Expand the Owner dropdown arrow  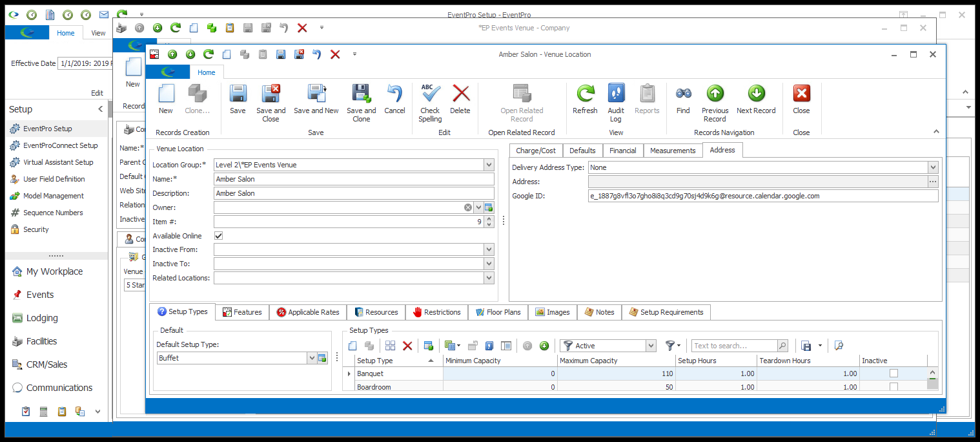[x=478, y=207]
